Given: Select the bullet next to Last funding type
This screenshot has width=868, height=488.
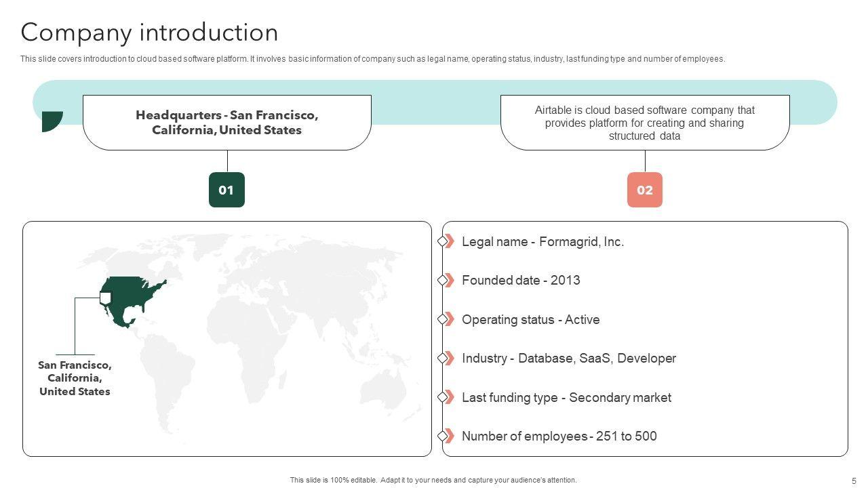Looking at the screenshot, I should [x=447, y=397].
